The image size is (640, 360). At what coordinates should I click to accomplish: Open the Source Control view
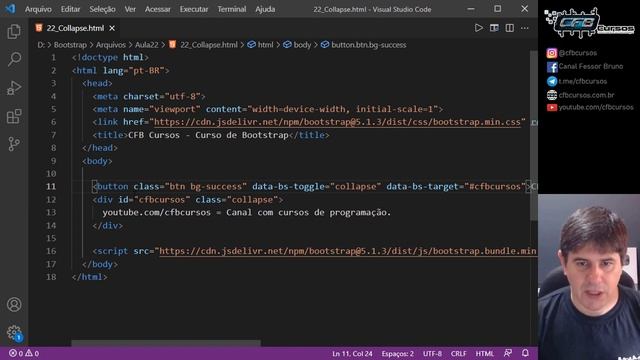pos(14,144)
